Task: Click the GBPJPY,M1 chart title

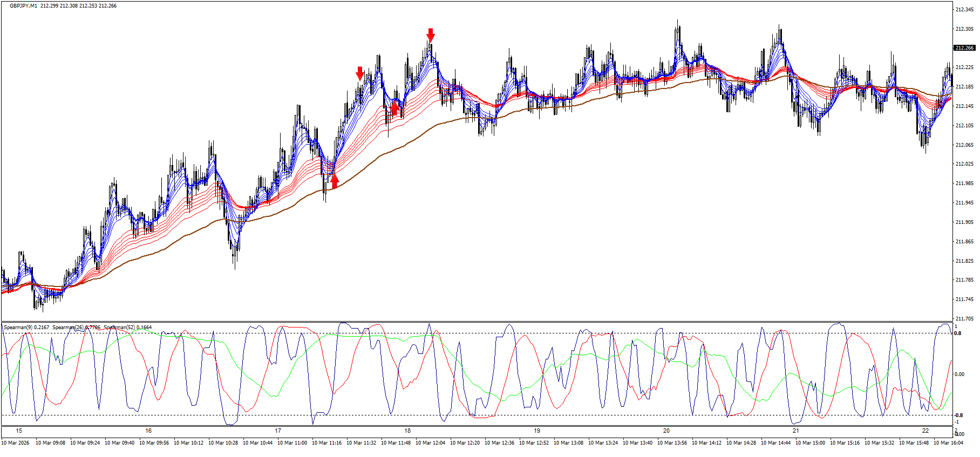Action: 23,6
